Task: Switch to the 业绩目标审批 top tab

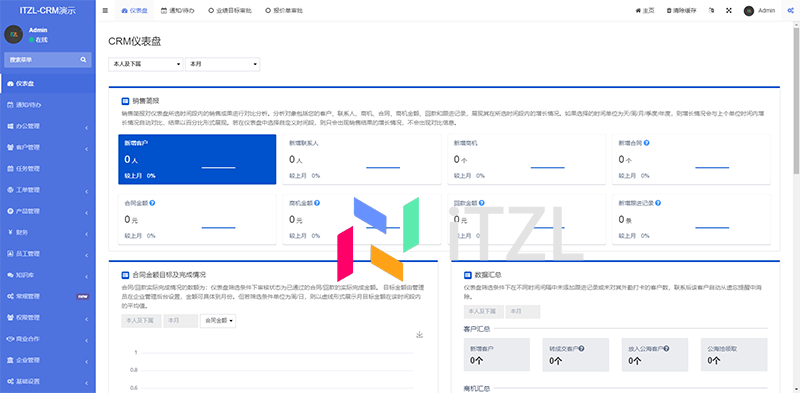Action: [x=230, y=11]
